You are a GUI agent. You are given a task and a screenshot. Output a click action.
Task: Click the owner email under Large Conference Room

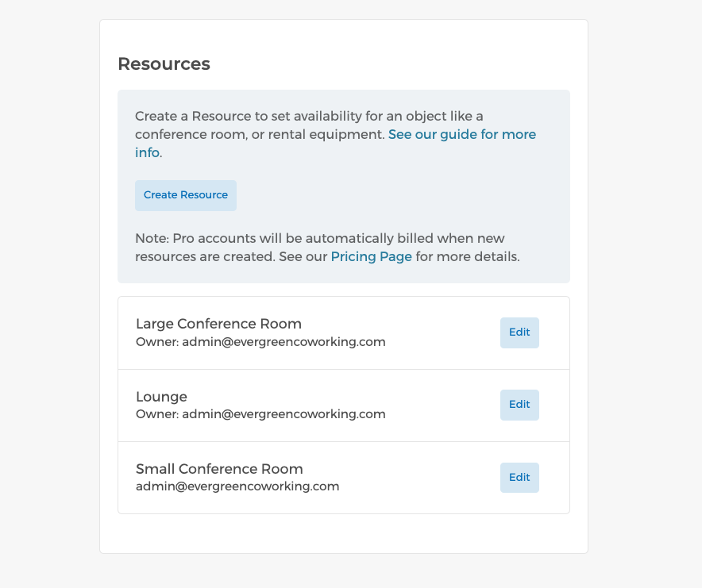(x=260, y=341)
